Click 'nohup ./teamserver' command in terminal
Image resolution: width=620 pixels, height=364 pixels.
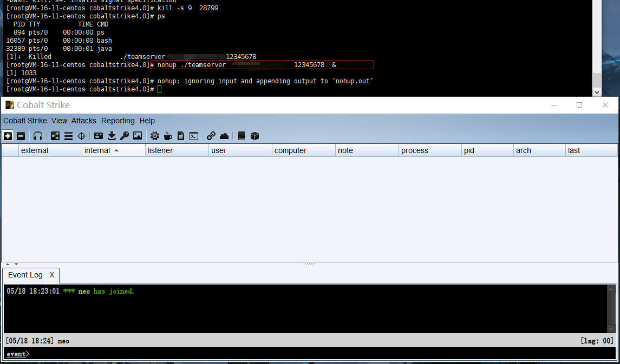[x=192, y=65]
